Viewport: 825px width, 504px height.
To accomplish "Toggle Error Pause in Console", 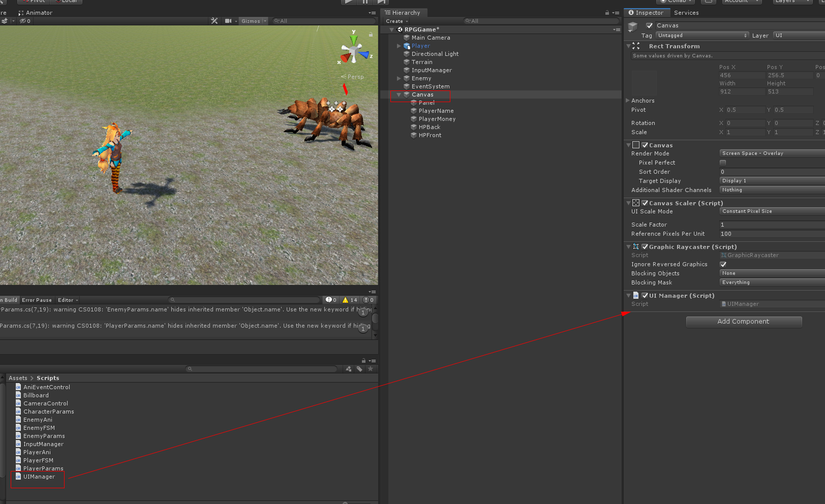I will (x=37, y=300).
